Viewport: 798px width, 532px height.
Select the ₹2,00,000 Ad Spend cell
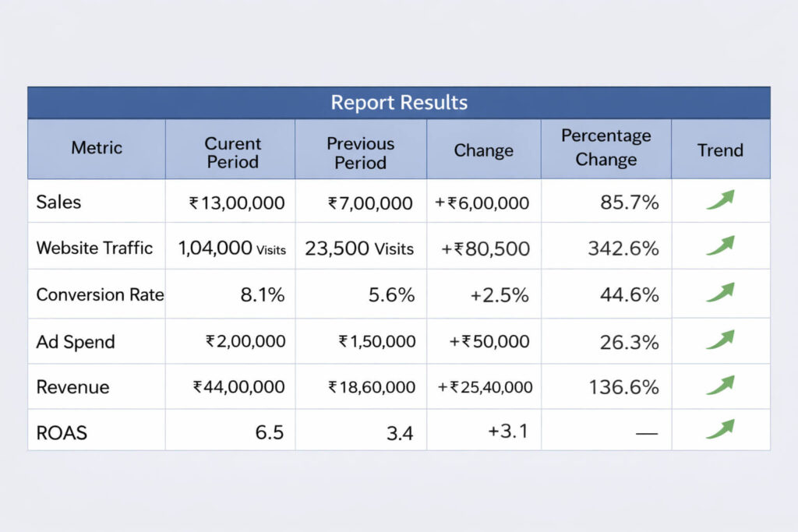(x=245, y=341)
